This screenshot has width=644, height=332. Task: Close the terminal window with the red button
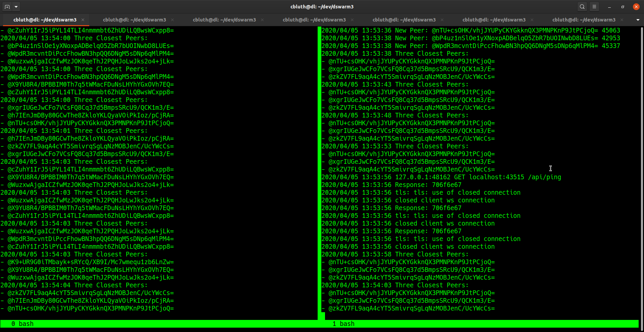click(636, 7)
